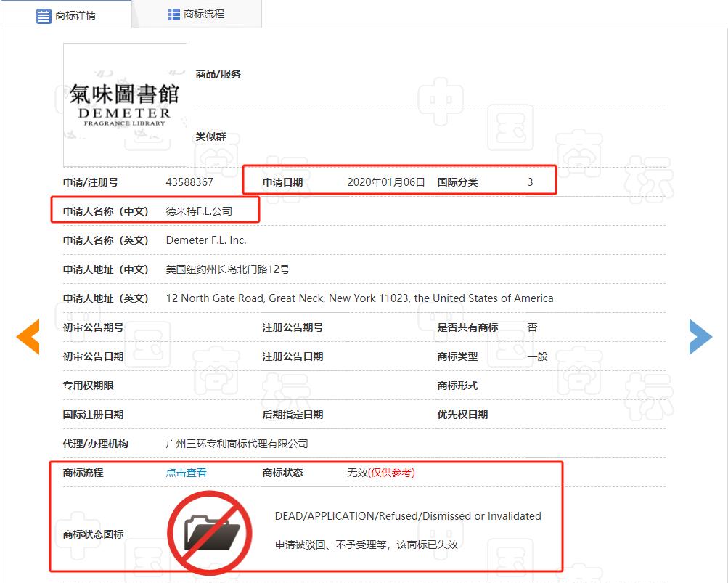Click the 12 North Gate Road address

tap(359, 298)
